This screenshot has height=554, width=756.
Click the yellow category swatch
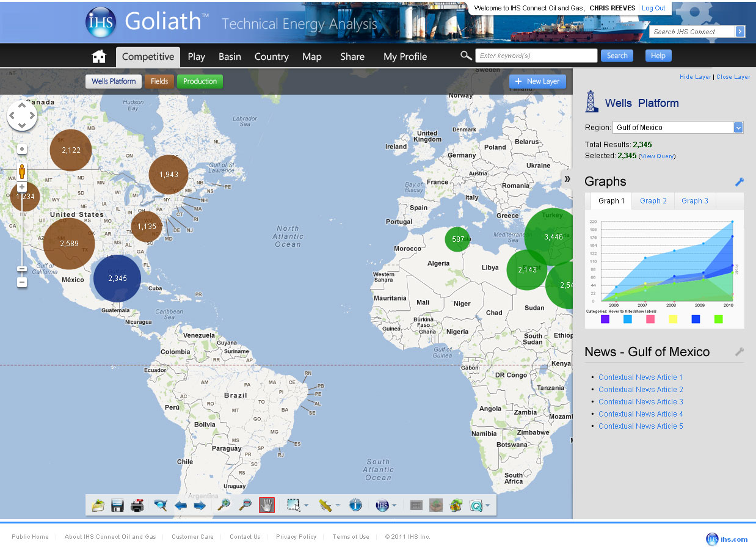[x=673, y=319]
